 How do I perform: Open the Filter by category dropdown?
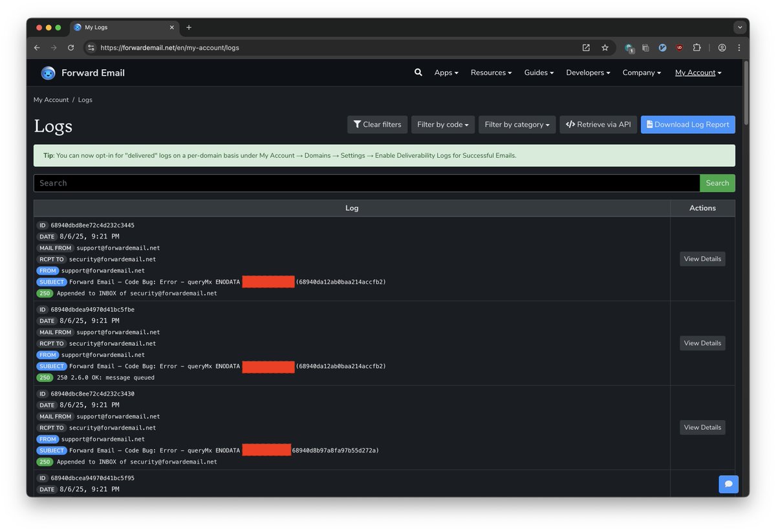click(x=517, y=125)
